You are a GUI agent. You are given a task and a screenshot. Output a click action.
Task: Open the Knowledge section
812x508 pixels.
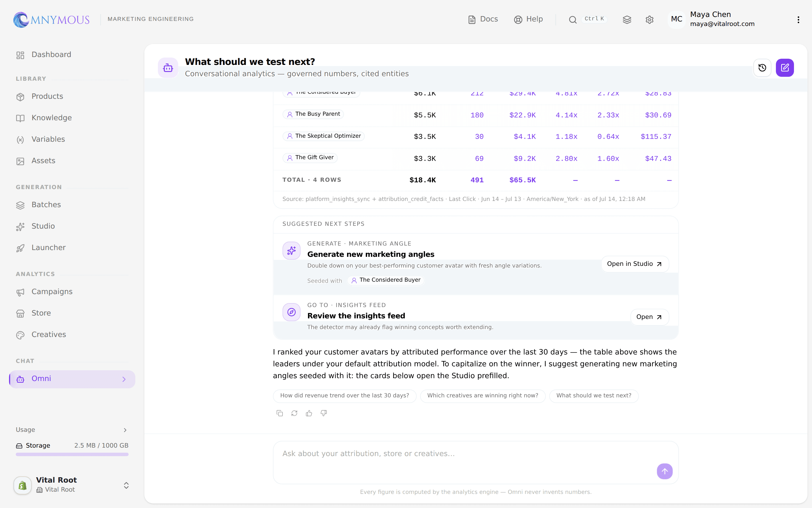tap(72, 118)
